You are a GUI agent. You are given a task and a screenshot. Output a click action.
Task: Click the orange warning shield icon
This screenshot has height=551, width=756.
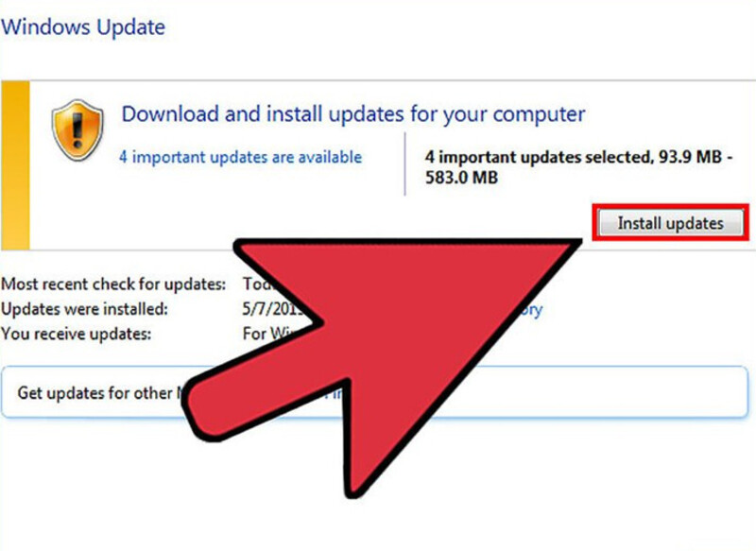(x=77, y=129)
